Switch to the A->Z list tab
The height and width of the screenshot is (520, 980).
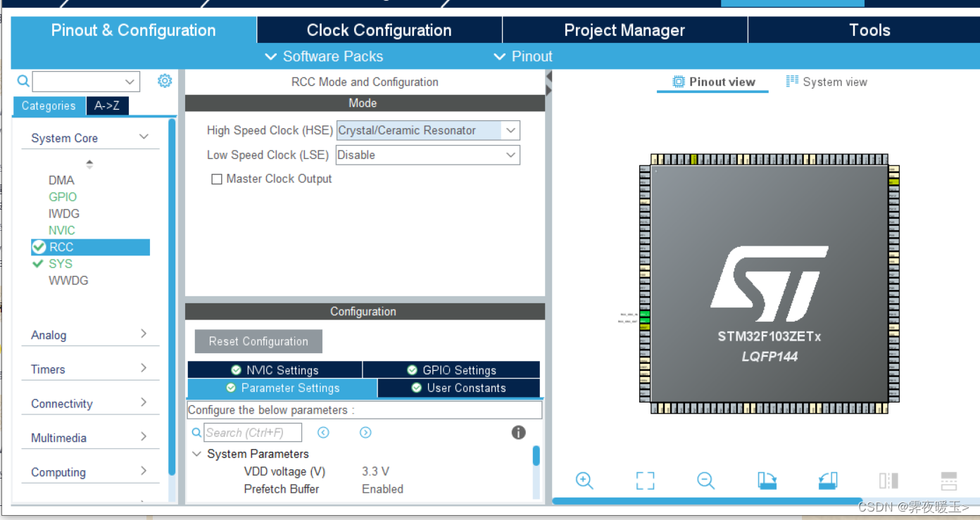[x=107, y=106]
